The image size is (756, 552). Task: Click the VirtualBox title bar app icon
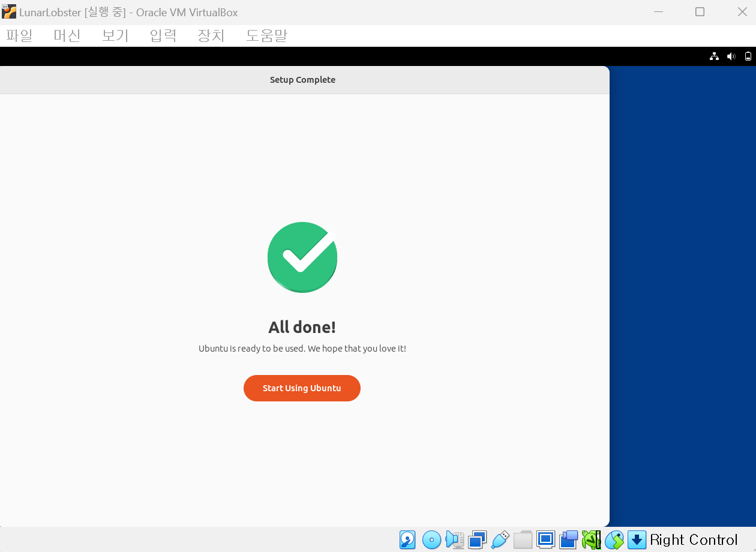[9, 12]
